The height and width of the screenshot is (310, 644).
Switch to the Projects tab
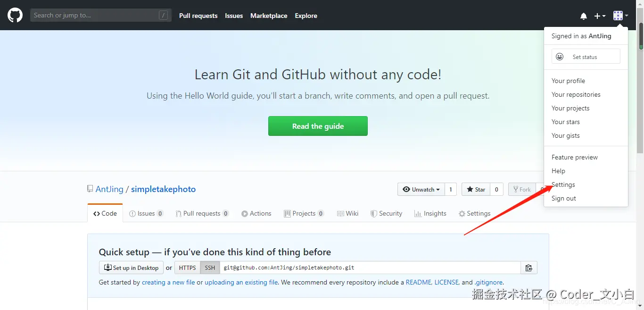[304, 213]
